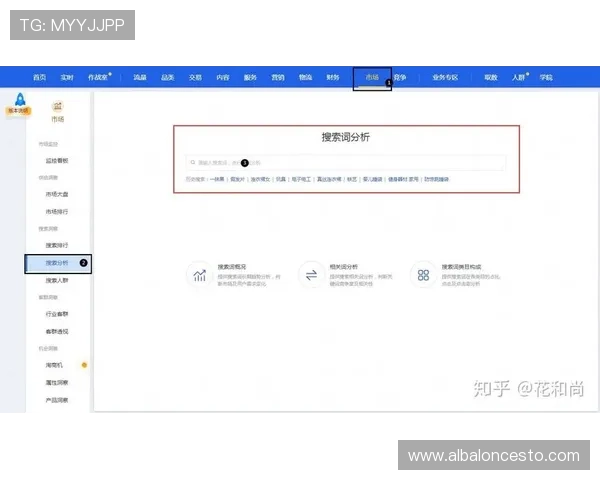600x480 pixels.
Task: Open the 人群 tab
Action: [x=519, y=77]
